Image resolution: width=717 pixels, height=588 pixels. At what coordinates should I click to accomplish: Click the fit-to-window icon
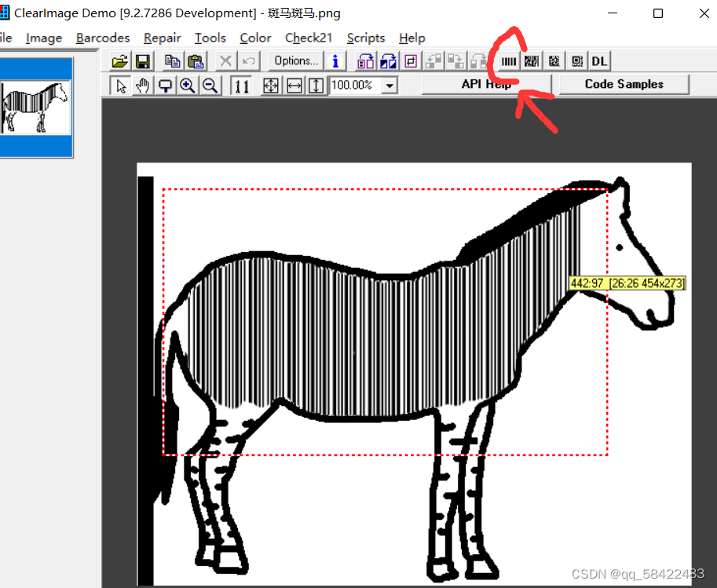(271, 86)
